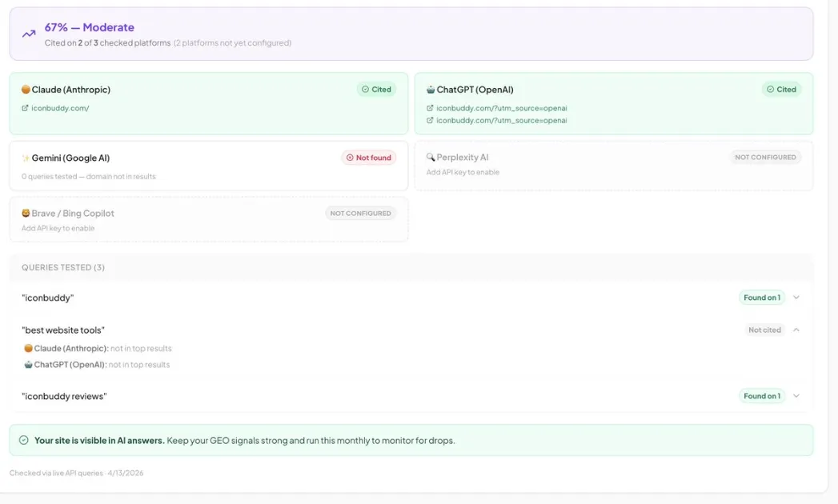838x504 pixels.
Task: Click NOT CONFIGURED badge on Perplexity AI card
Action: click(765, 157)
